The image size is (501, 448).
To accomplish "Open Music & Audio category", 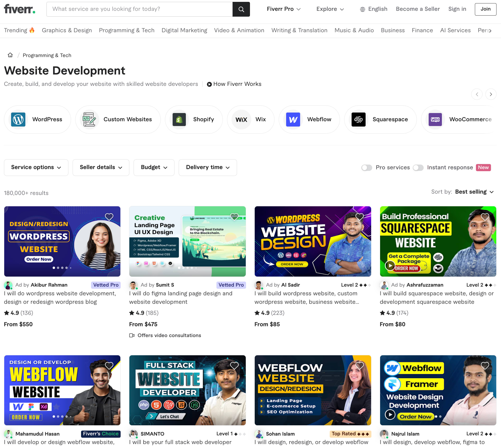I will 354,30.
